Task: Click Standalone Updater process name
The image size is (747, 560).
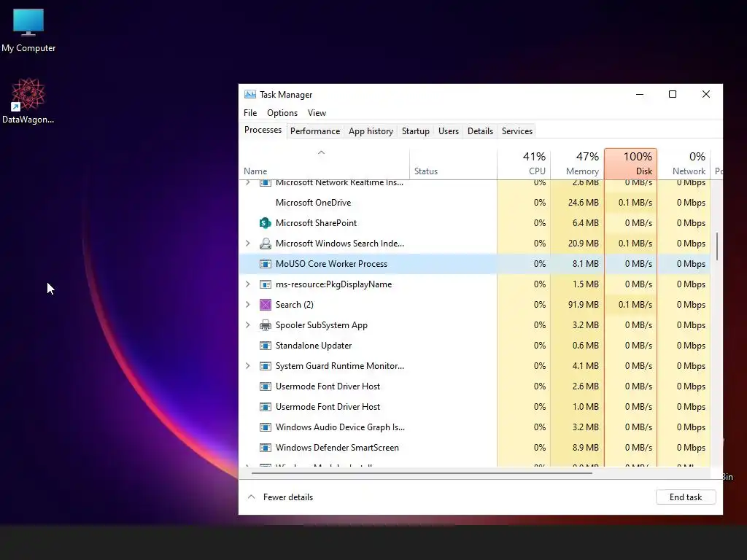Action: coord(314,346)
